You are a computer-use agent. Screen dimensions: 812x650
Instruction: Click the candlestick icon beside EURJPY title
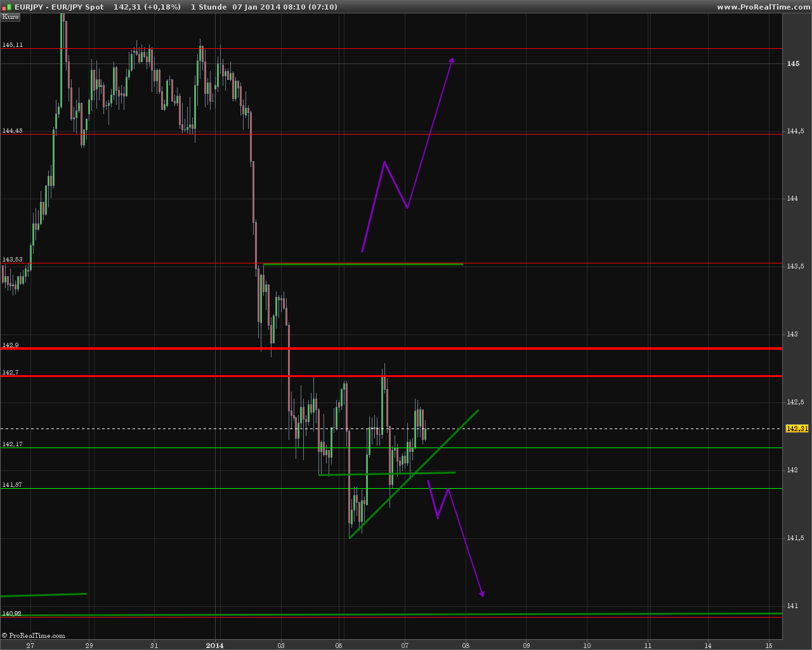(x=5, y=6)
